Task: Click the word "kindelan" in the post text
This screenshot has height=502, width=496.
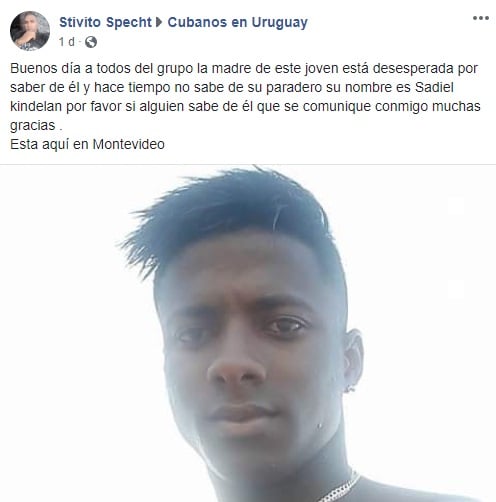Action: [36, 106]
